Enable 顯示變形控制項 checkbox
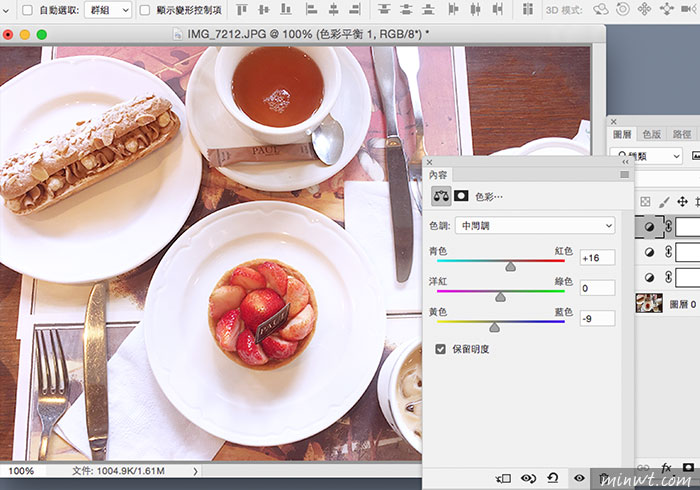The height and width of the screenshot is (490, 700). (145, 10)
